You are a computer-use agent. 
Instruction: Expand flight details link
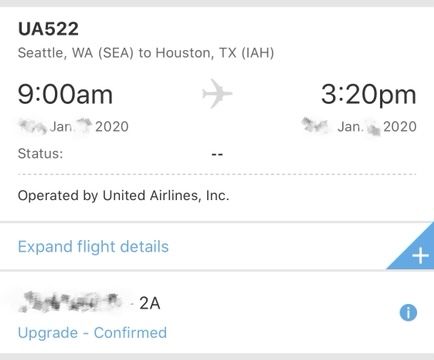tap(93, 247)
